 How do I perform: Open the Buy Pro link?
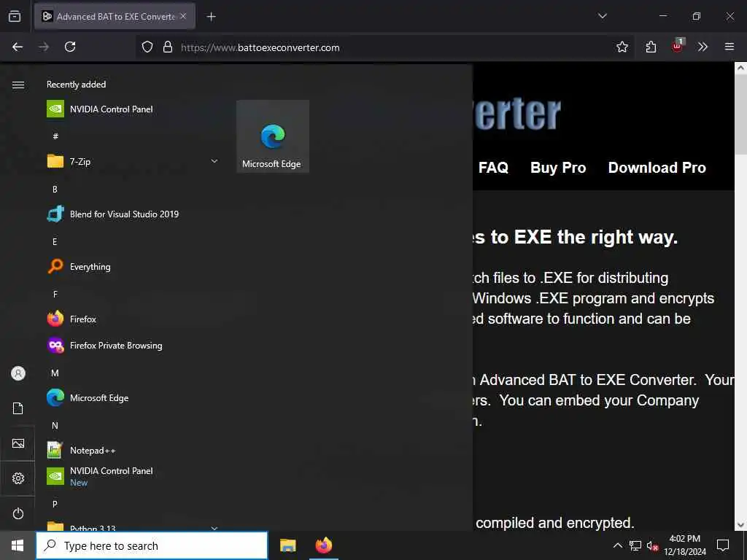click(x=558, y=168)
